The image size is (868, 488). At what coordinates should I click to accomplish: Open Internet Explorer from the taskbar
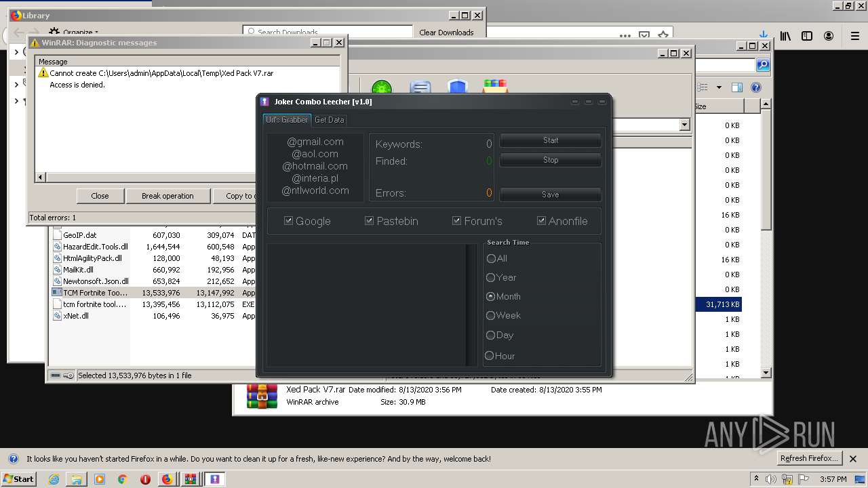coord(54,479)
